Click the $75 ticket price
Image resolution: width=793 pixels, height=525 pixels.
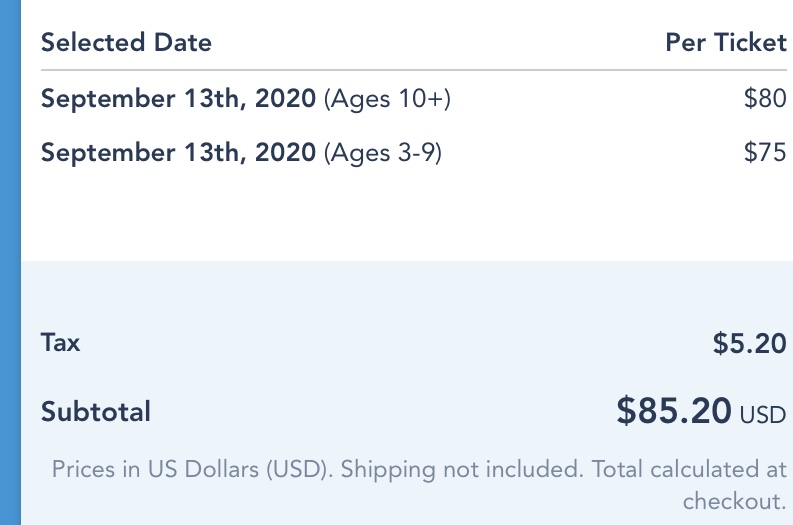(765, 153)
